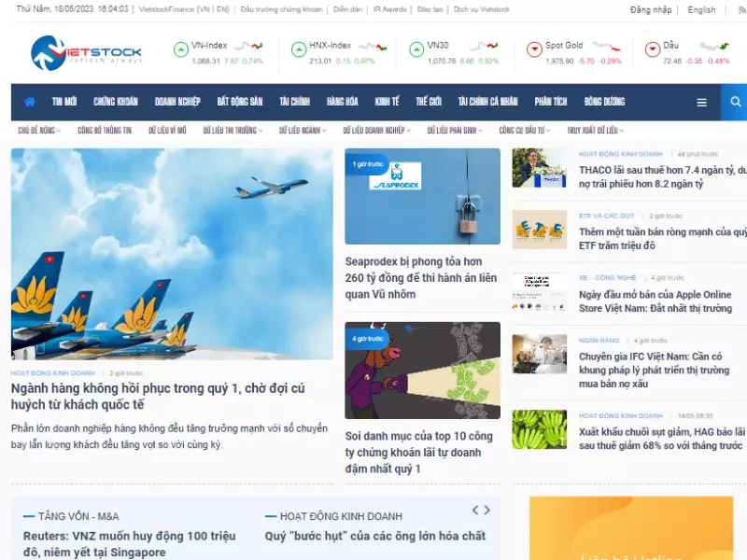Image resolution: width=747 pixels, height=560 pixels.
Task: Switch language to English
Action: tap(701, 9)
